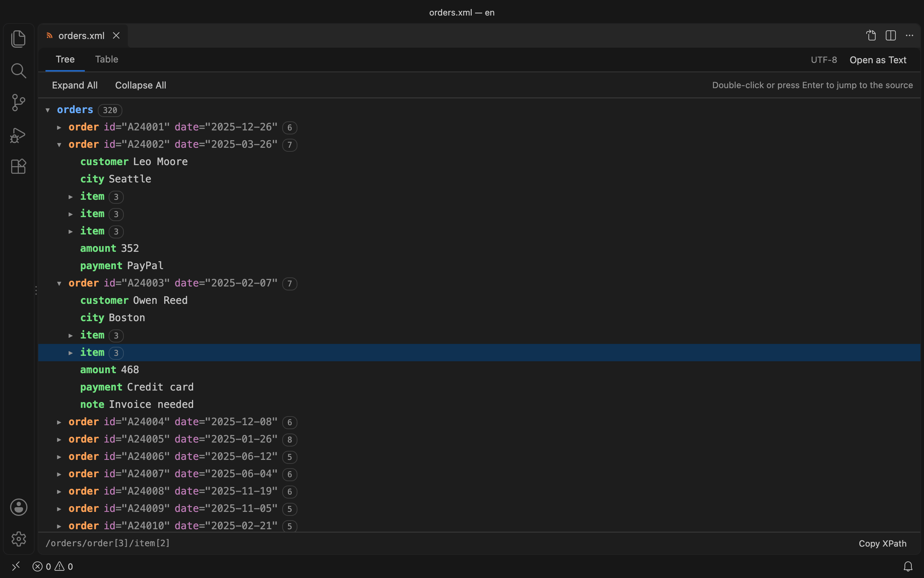Viewport: 924px width, 578px height.
Task: Select the 'amount 468' row
Action: [x=479, y=370]
